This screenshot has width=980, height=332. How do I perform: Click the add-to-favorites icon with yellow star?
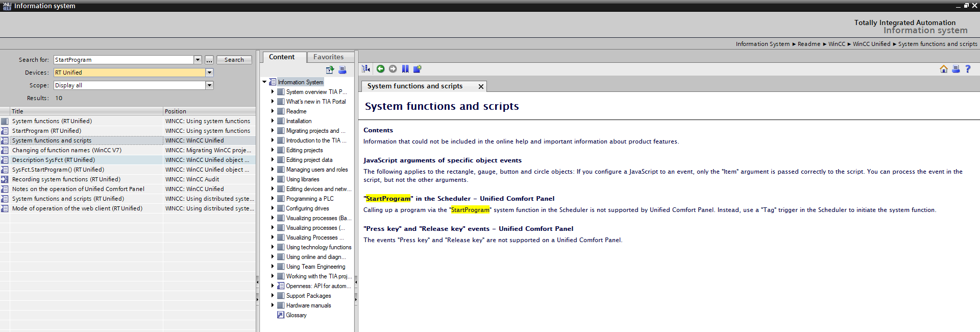click(418, 69)
